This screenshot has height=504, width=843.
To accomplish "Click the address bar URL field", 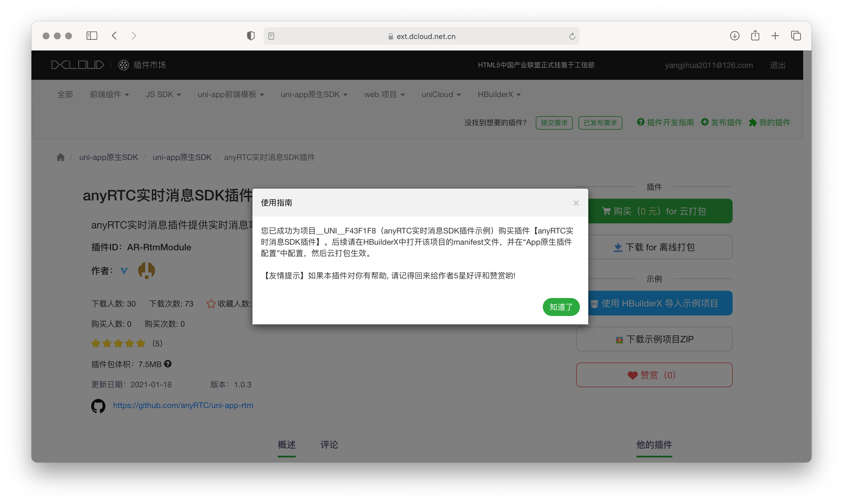I will click(421, 36).
